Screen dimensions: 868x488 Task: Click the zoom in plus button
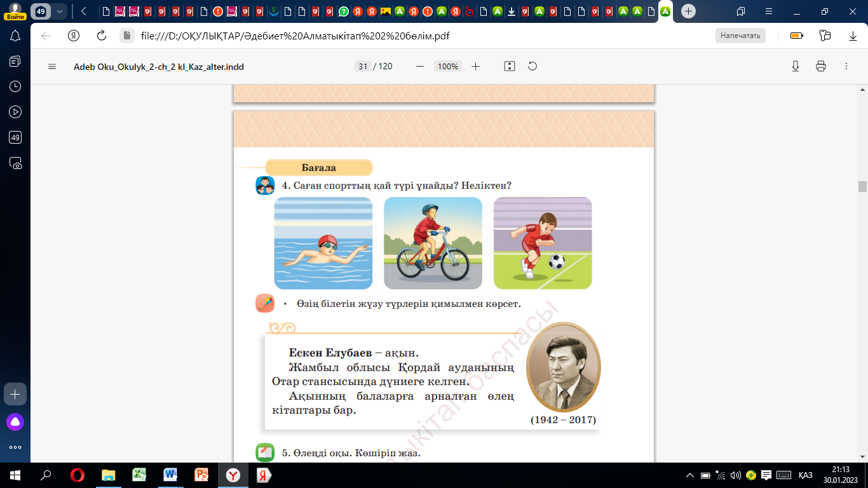click(x=475, y=66)
